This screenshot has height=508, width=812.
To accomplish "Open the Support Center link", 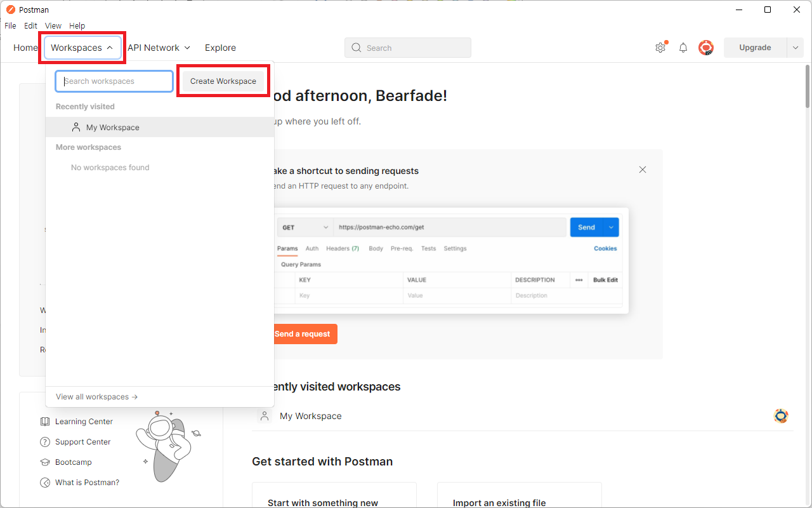I will 82,442.
